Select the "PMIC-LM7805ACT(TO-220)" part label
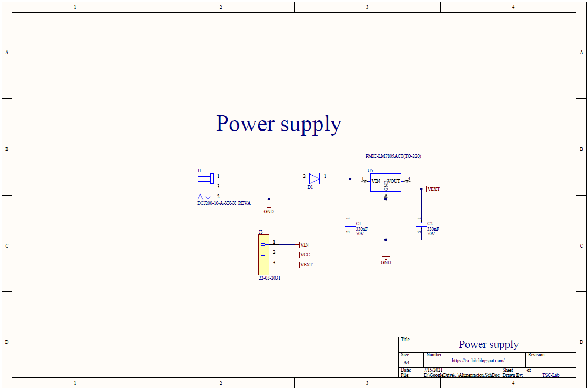 tap(393, 156)
